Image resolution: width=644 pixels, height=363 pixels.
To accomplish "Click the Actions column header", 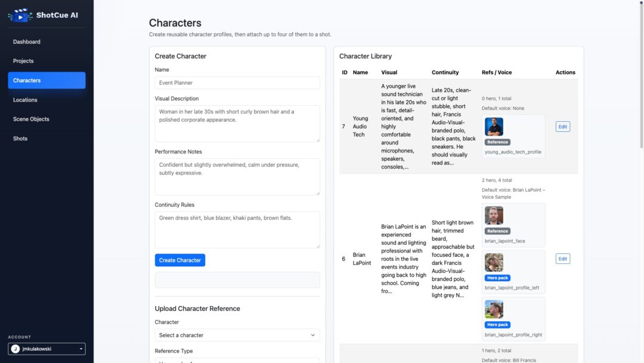I will pos(565,72).
